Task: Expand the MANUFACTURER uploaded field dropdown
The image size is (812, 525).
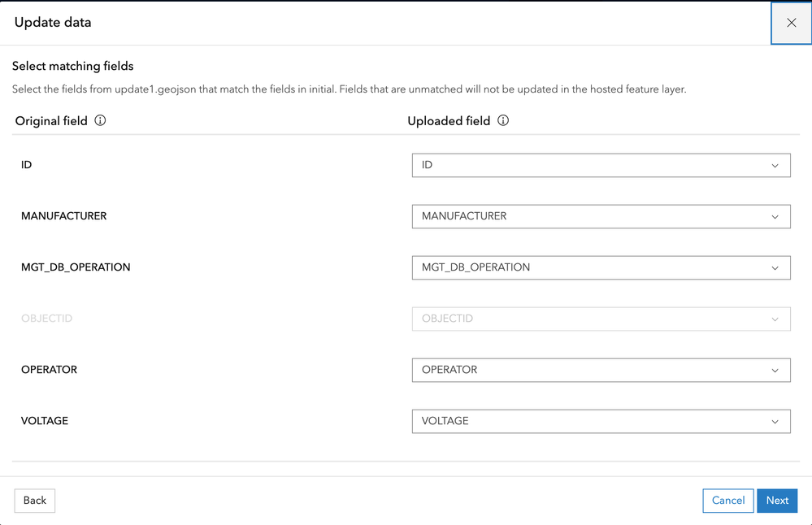Action: pos(601,217)
